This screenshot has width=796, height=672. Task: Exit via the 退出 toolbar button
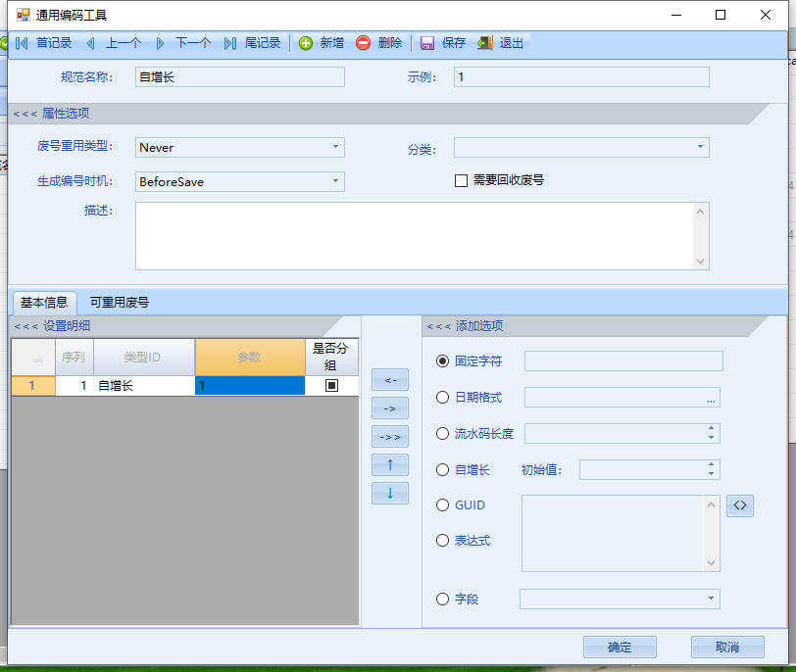501,43
